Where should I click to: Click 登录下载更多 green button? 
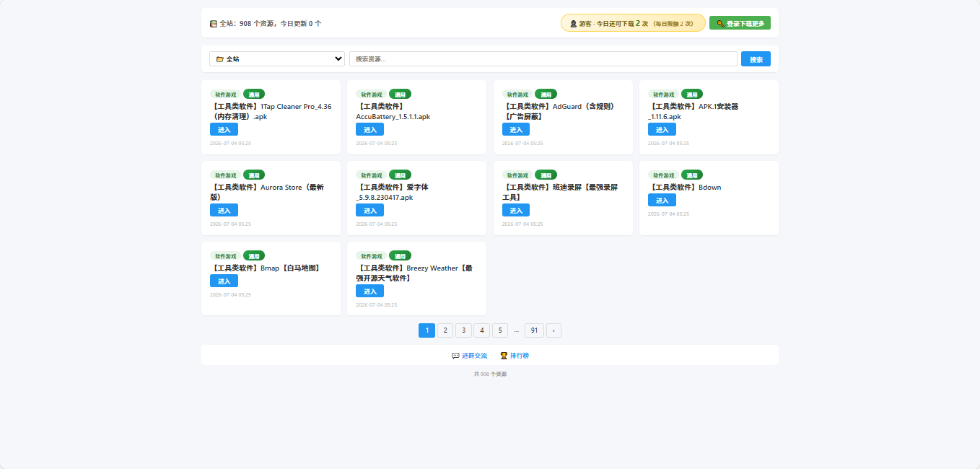(740, 23)
